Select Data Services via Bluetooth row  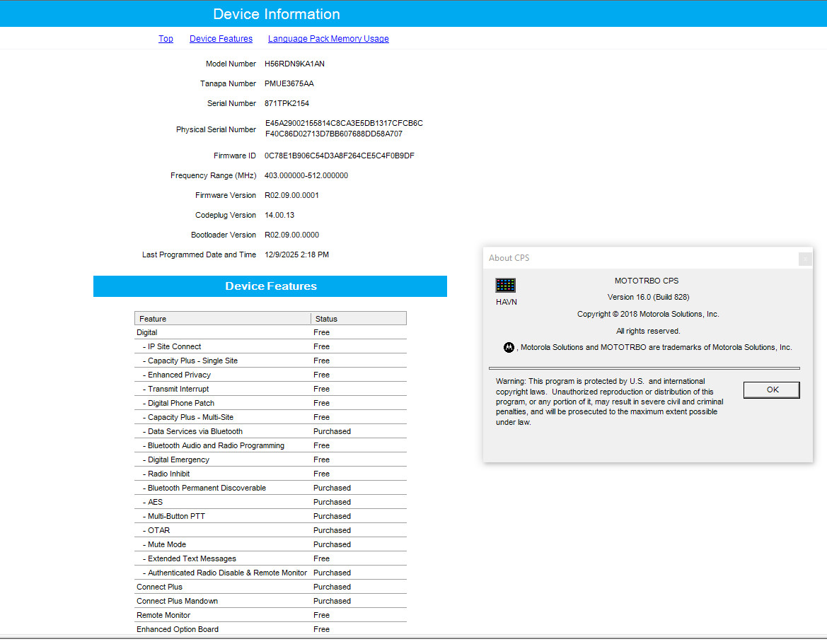270,431
